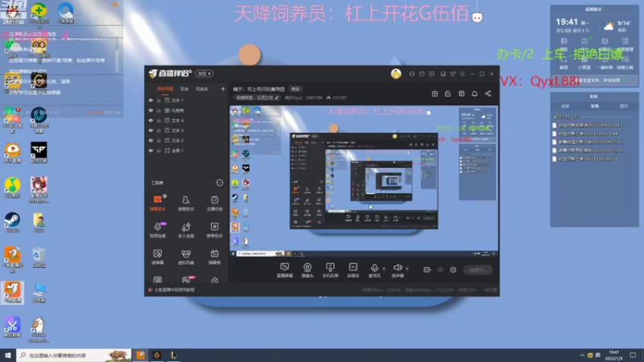Add a 摄像头 camera source
Image resolution: width=644 pixels, height=362 pixels.
tap(308, 270)
